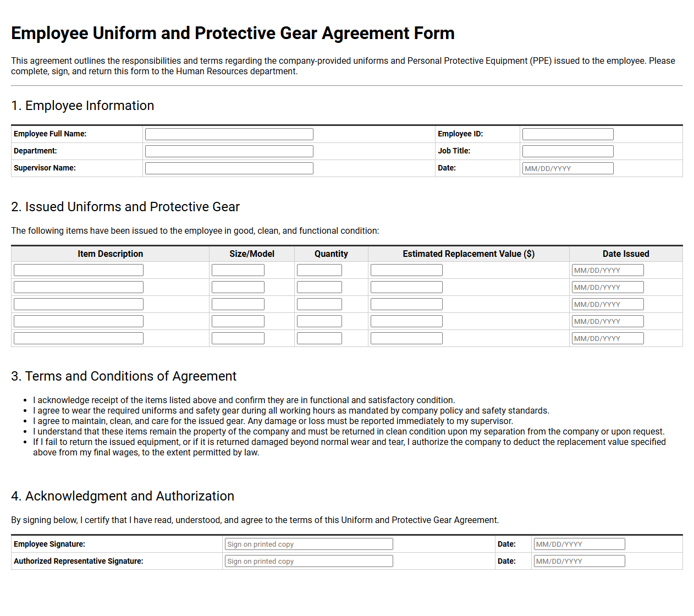This screenshot has height=616, width=694.
Task: Click the Employee Signature field
Action: click(x=309, y=544)
